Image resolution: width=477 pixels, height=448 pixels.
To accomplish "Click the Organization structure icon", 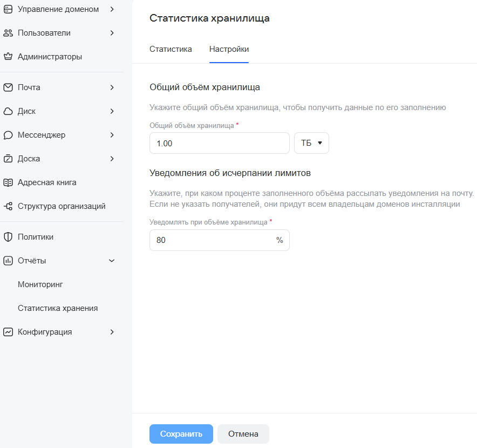I will (x=8, y=206).
